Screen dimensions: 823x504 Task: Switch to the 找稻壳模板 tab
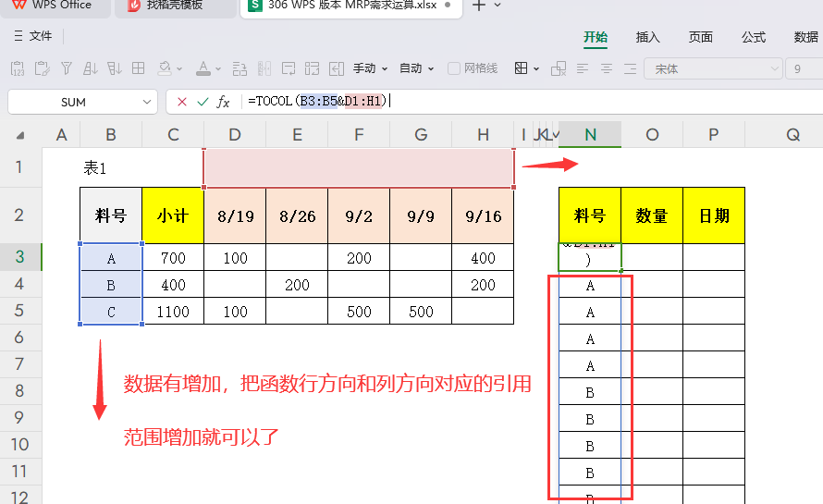tap(176, 6)
